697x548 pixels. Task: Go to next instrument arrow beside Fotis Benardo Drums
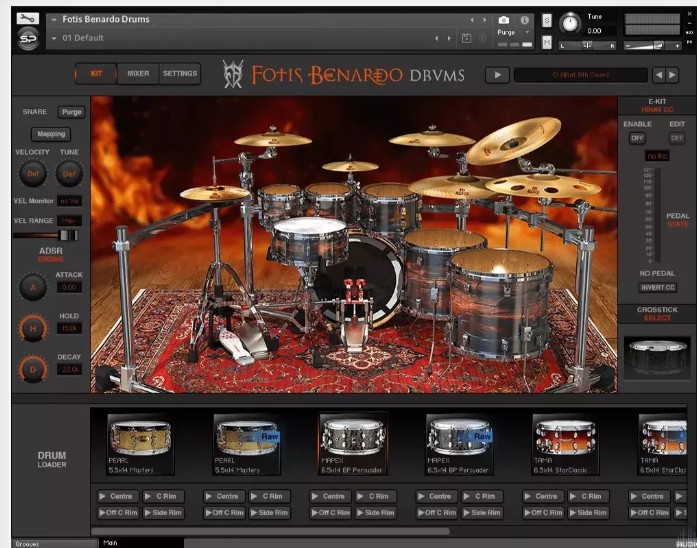pos(485,20)
